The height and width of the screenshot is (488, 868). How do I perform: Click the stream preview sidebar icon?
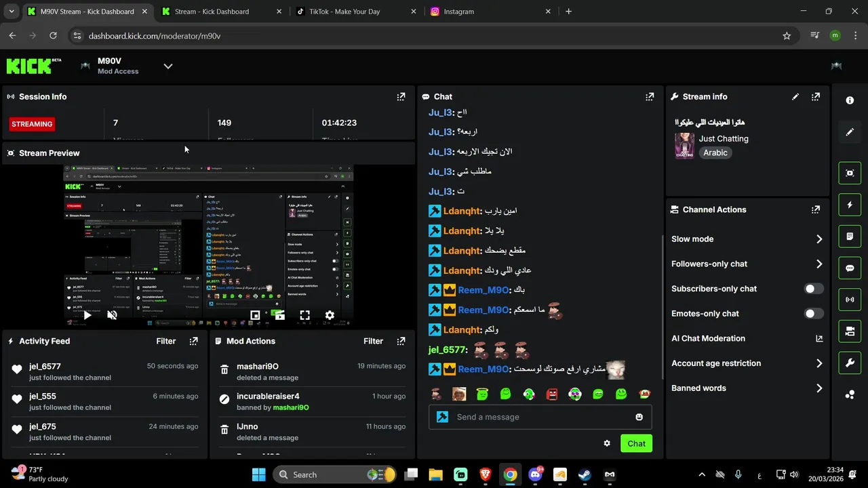[850, 173]
